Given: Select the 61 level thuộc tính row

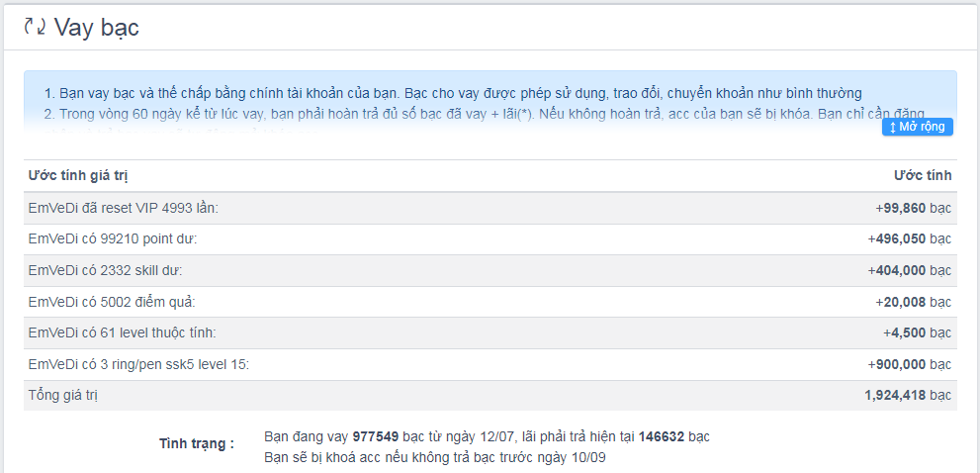Looking at the screenshot, I should click(x=122, y=332).
